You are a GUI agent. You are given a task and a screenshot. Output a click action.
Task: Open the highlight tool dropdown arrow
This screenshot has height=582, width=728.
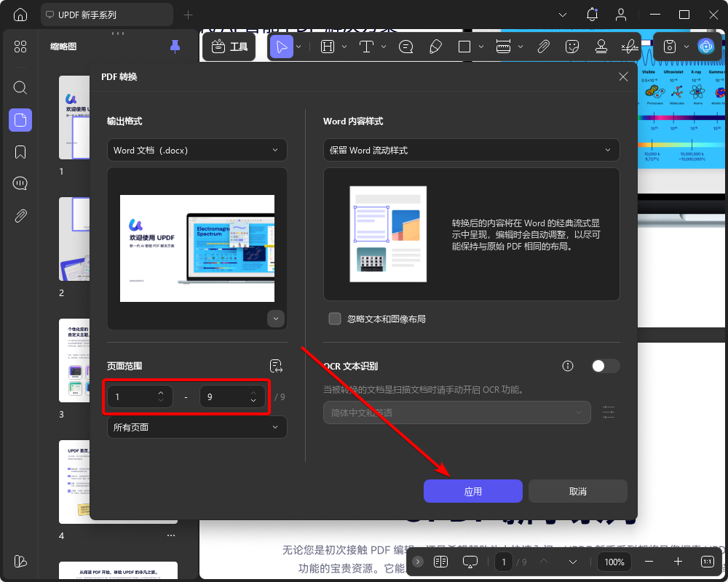click(344, 47)
